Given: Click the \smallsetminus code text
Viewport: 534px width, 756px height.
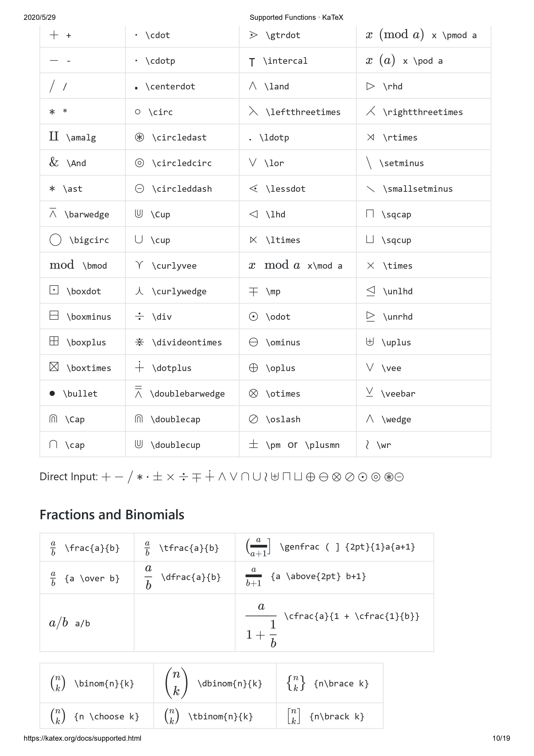Looking at the screenshot, I should (x=418, y=189).
